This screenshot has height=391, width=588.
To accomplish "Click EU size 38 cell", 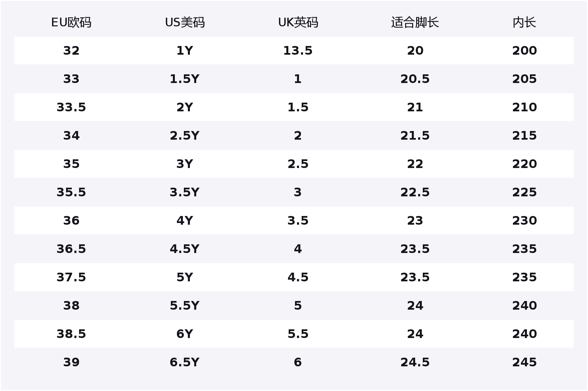I will click(x=71, y=306).
